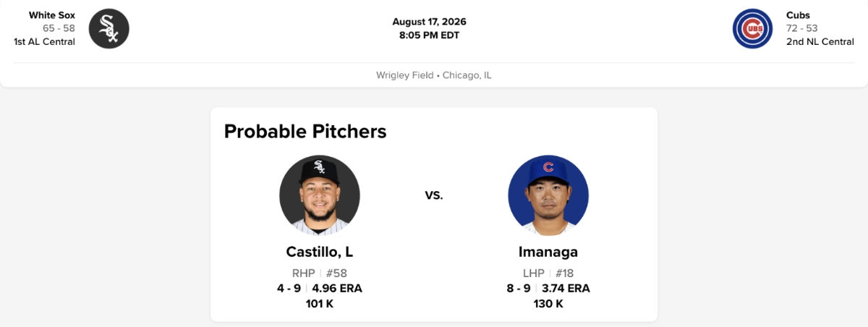The image size is (868, 327).
Task: Open Imanaga's player headshot photo
Action: coord(548,195)
